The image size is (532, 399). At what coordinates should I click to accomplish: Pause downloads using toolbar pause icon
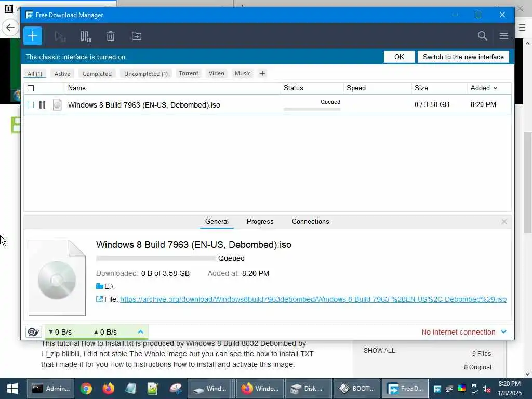(x=86, y=36)
